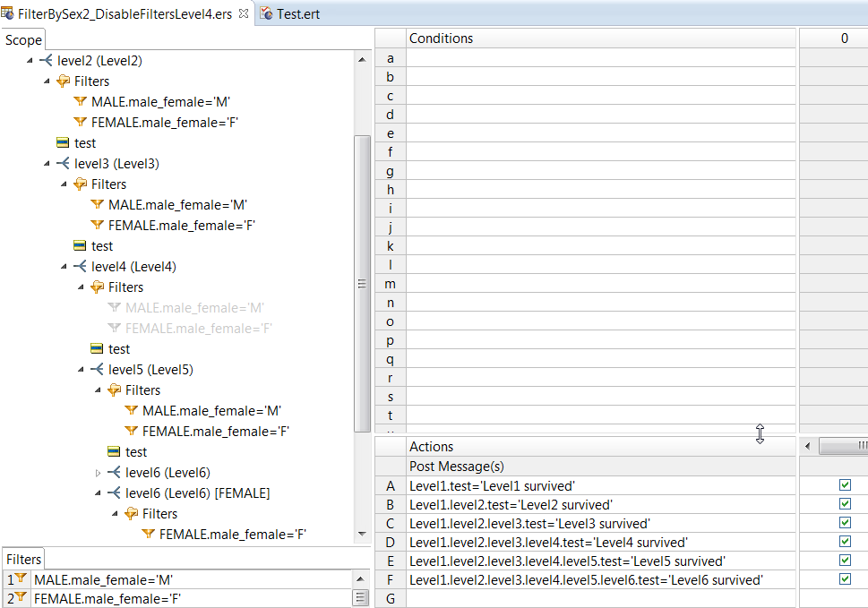Collapse the level3 (Level3) tree node
868x608 pixels.
pyautogui.click(x=47, y=164)
